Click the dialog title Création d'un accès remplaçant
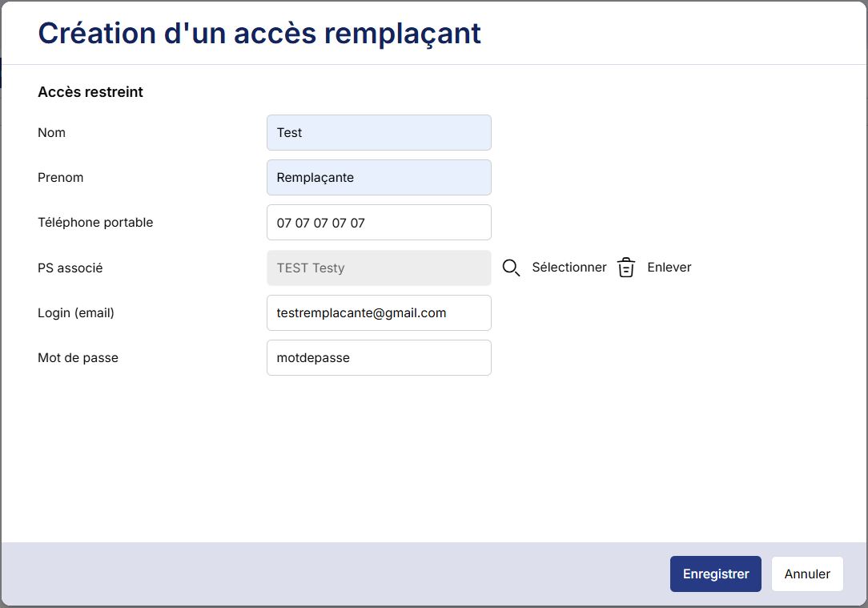Viewport: 868px width, 608px height. pyautogui.click(x=259, y=33)
